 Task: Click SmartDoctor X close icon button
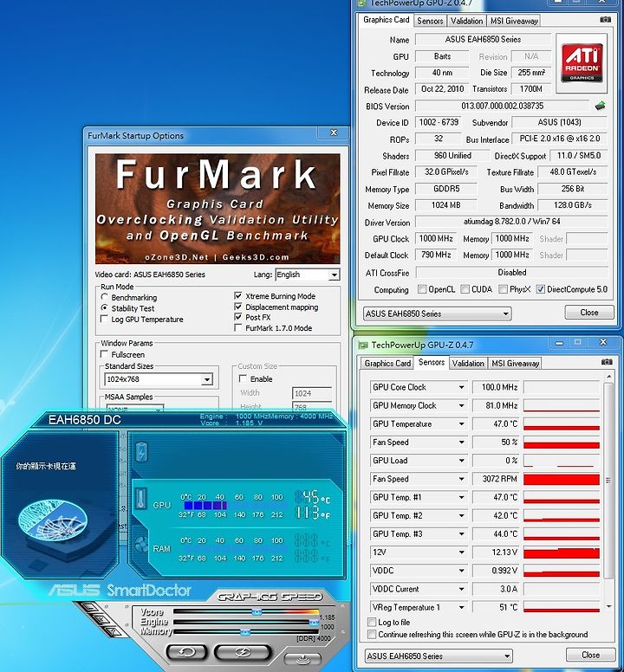(x=101, y=619)
